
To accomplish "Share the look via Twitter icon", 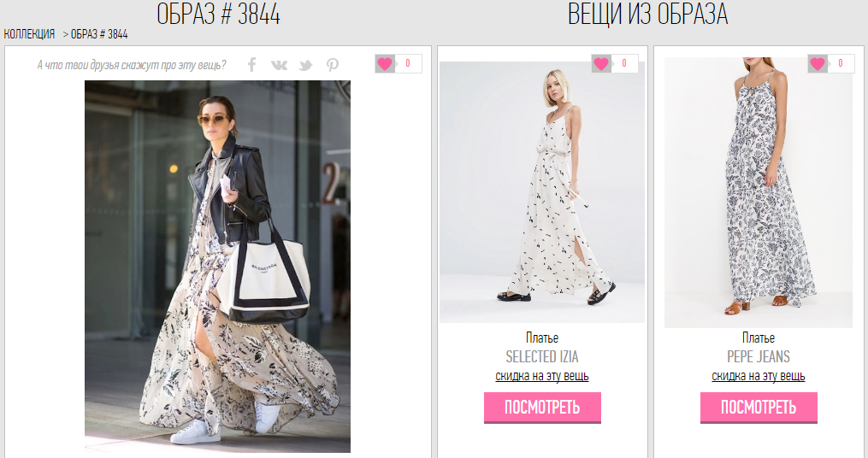I will (305, 66).
